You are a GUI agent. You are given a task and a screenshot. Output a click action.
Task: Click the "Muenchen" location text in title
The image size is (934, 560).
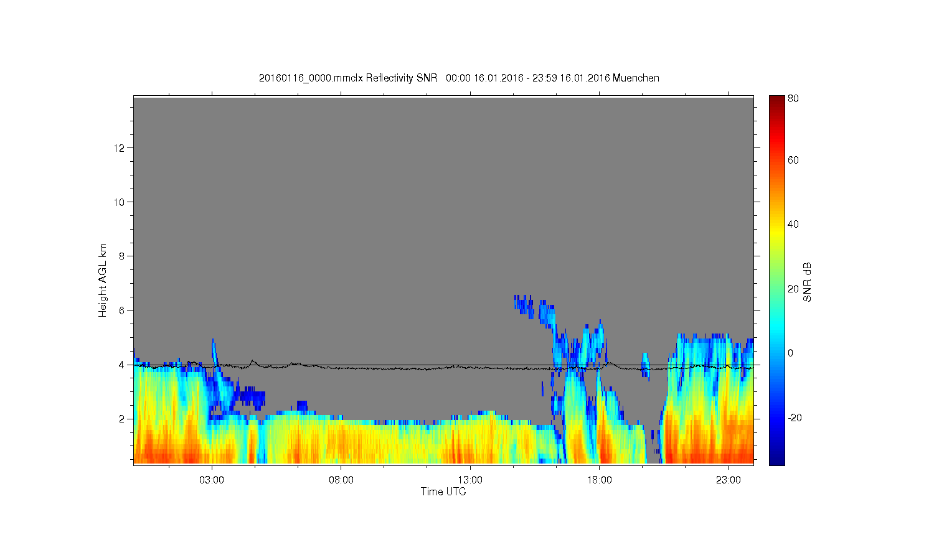point(636,78)
